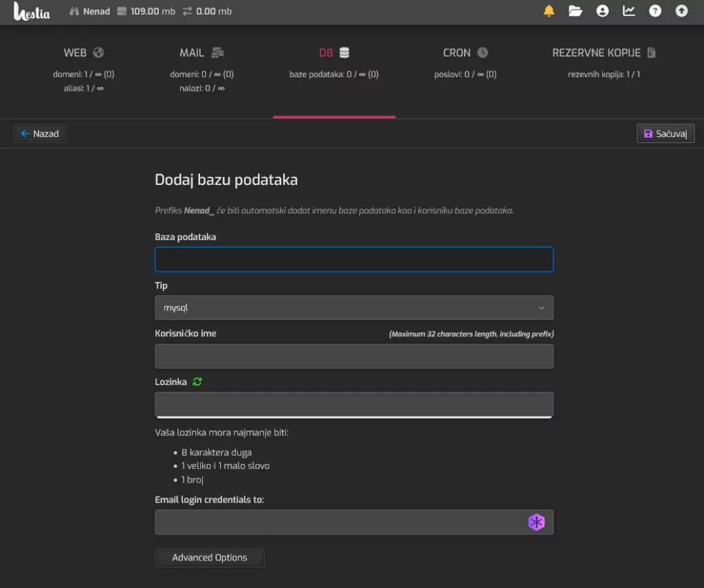Generate a random password with refresh icon
Screen dimensions: 704x588
tap(197, 382)
